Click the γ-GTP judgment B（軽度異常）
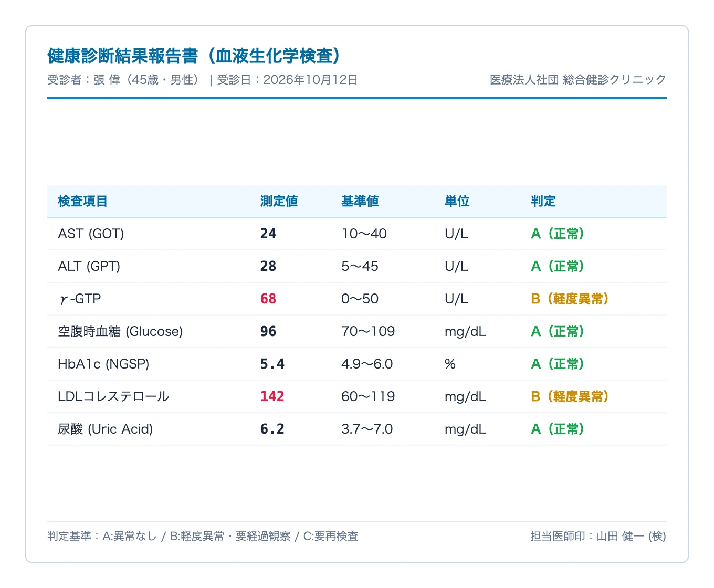714x588 pixels. (x=570, y=299)
